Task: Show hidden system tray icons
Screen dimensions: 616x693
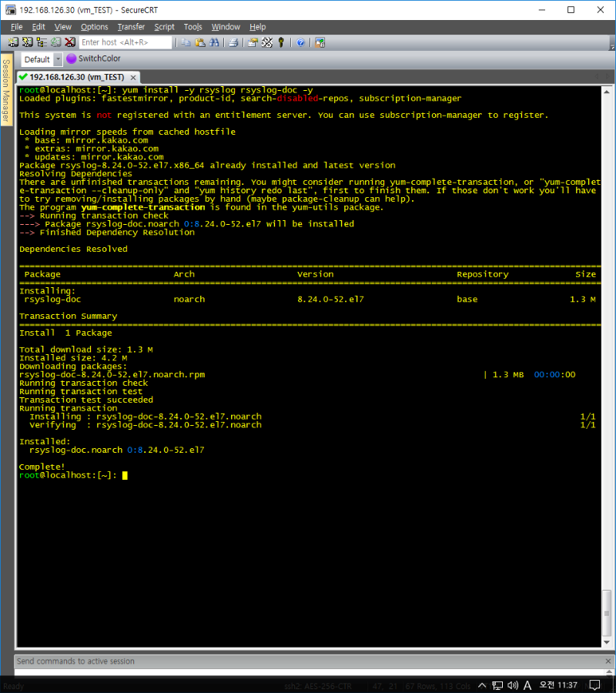Action: tap(482, 685)
